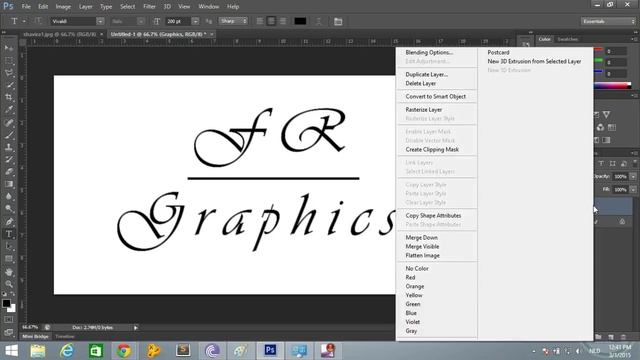
Task: Toggle Quick Mask mode
Action: pos(9,320)
